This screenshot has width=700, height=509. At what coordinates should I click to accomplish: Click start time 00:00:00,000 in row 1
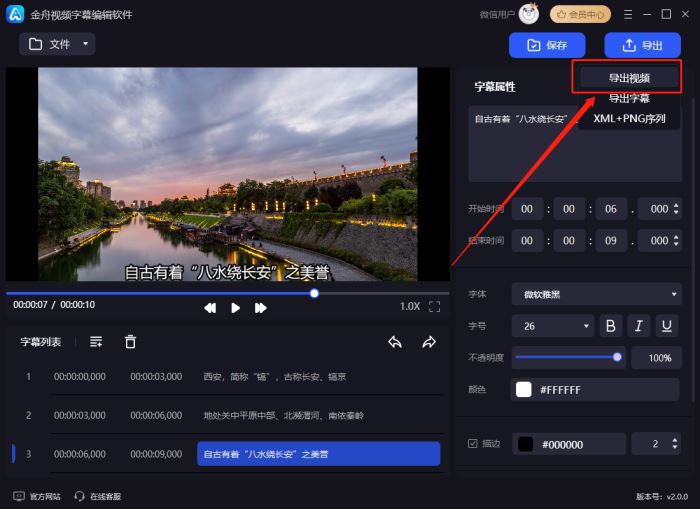tap(80, 377)
